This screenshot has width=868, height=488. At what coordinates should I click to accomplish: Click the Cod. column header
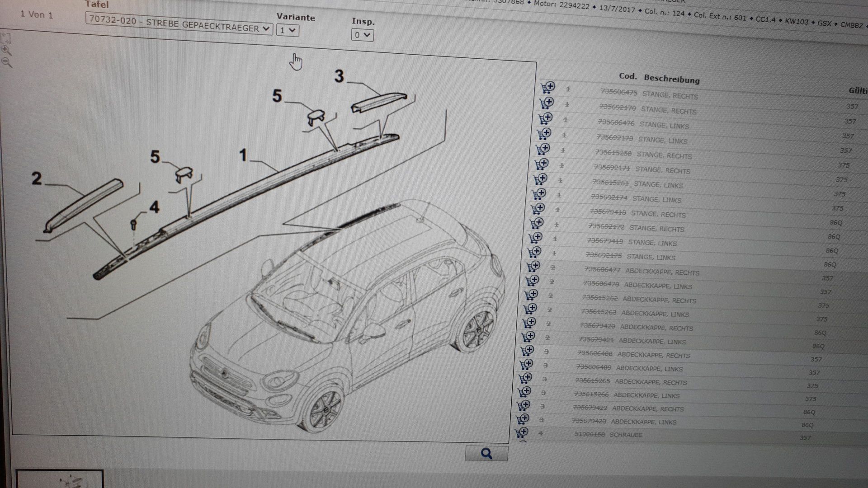click(x=627, y=76)
